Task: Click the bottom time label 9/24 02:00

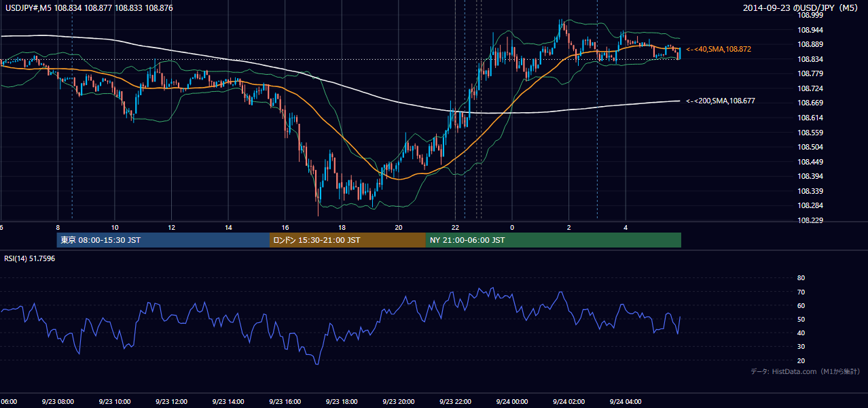Action: tap(569, 402)
